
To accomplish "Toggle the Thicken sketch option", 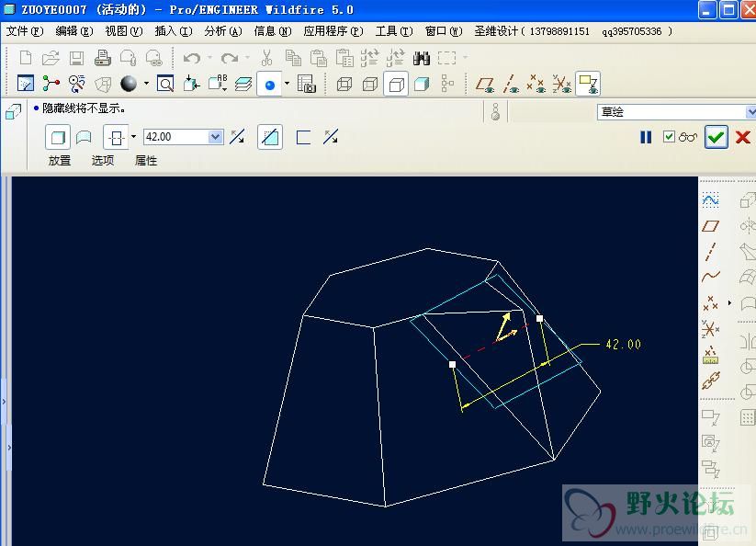I will click(x=303, y=138).
